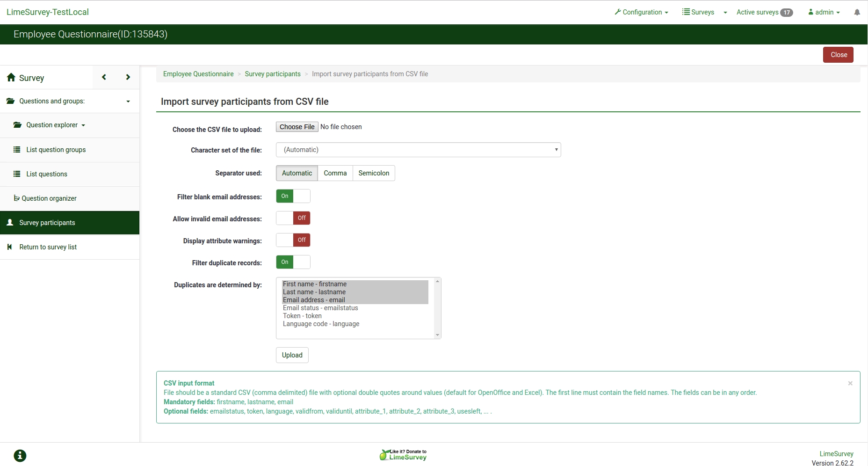Click the Upload button
868x466 pixels.
point(292,355)
